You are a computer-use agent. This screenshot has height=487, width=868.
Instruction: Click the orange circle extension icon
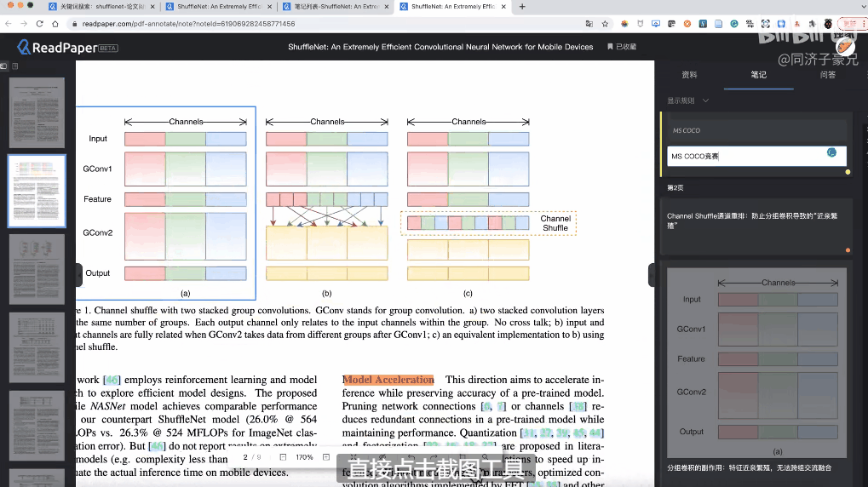point(687,24)
